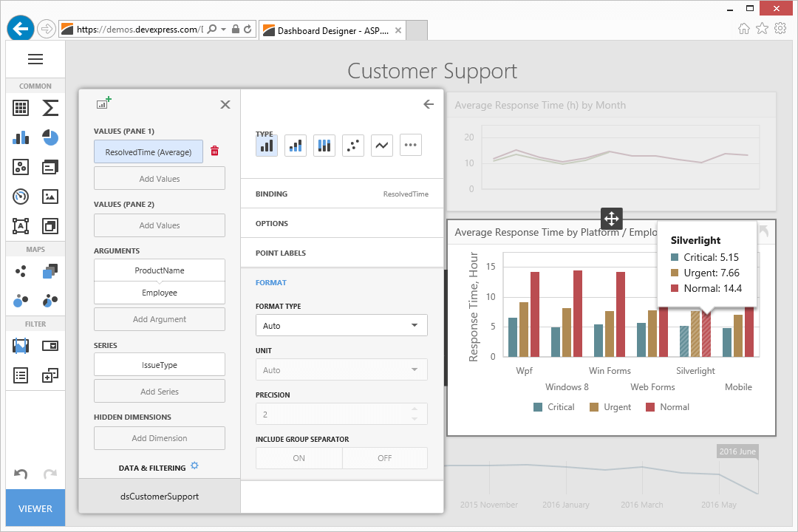Screen dimensions: 798x532
Task: Switch to the Dashboard Designer browser tab
Action: (x=337, y=30)
